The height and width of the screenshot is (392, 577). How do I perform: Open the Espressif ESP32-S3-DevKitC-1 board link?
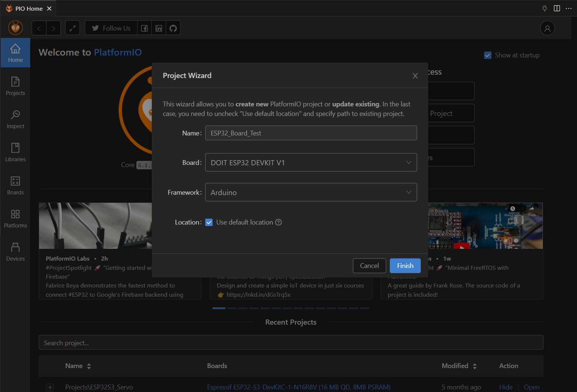(299, 387)
